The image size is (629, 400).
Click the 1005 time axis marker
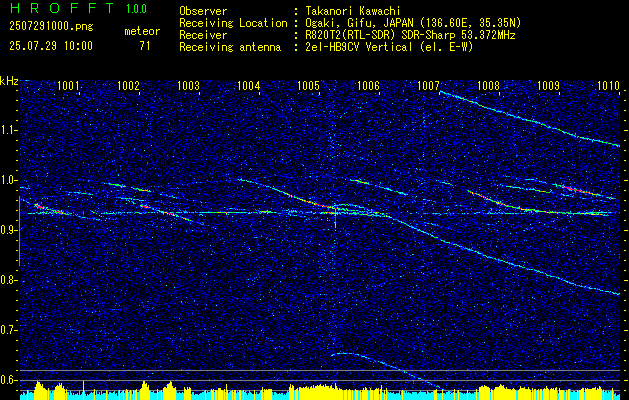click(308, 85)
